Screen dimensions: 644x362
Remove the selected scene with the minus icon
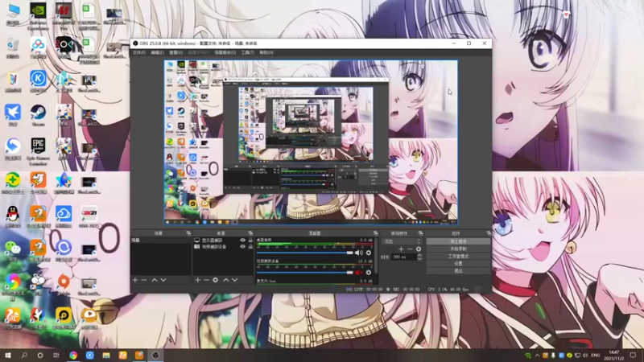pos(144,280)
